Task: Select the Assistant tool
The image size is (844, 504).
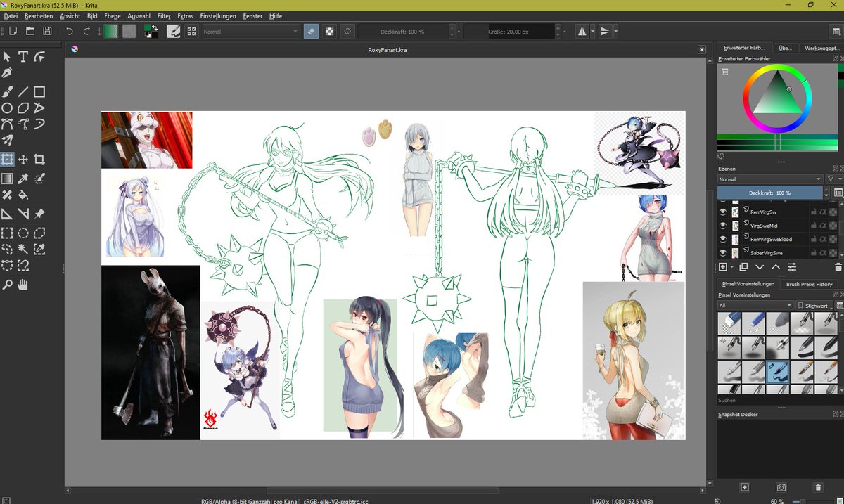Action: click(x=7, y=214)
